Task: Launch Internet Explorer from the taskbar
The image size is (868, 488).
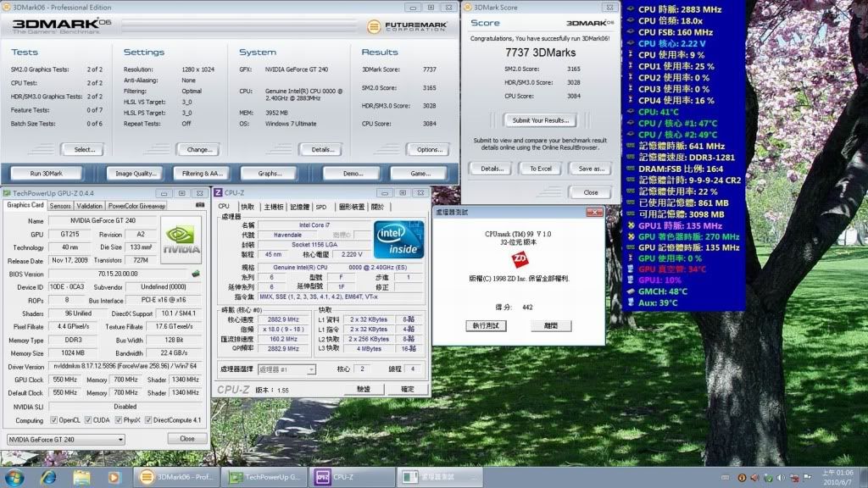Action: pyautogui.click(x=48, y=477)
